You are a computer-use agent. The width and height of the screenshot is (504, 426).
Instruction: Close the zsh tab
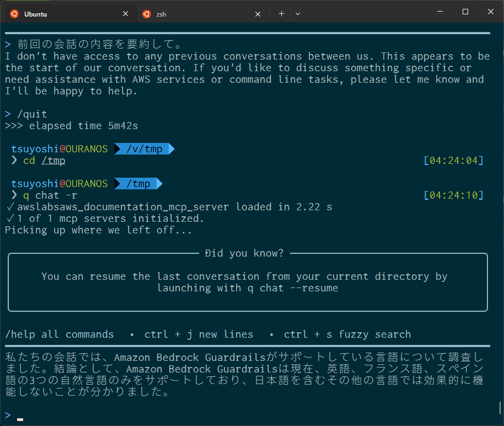(x=258, y=13)
